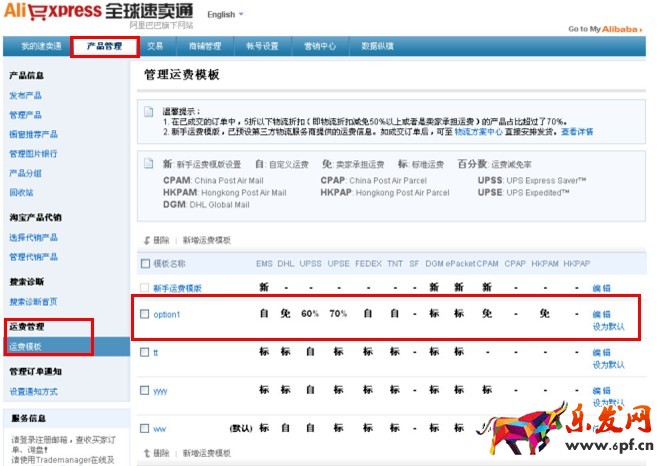Click 编辑 for yyy template
Image resolution: width=664 pixels, height=466 pixels.
tap(601, 391)
